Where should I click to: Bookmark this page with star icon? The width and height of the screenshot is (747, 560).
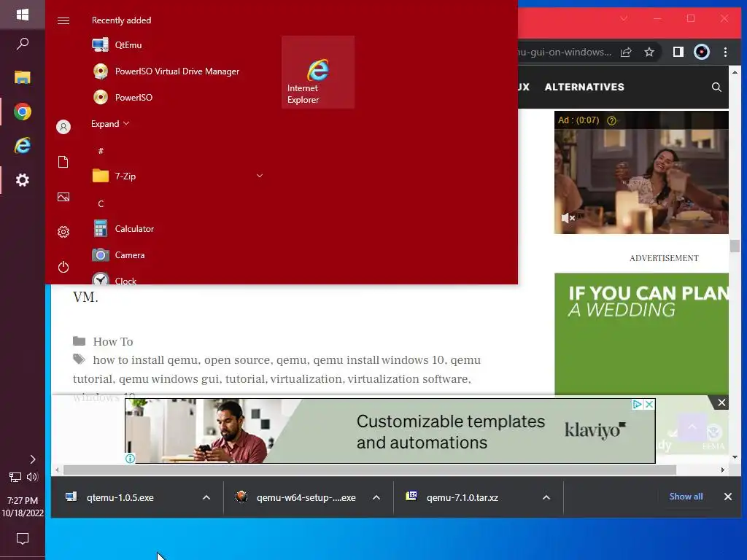(649, 52)
